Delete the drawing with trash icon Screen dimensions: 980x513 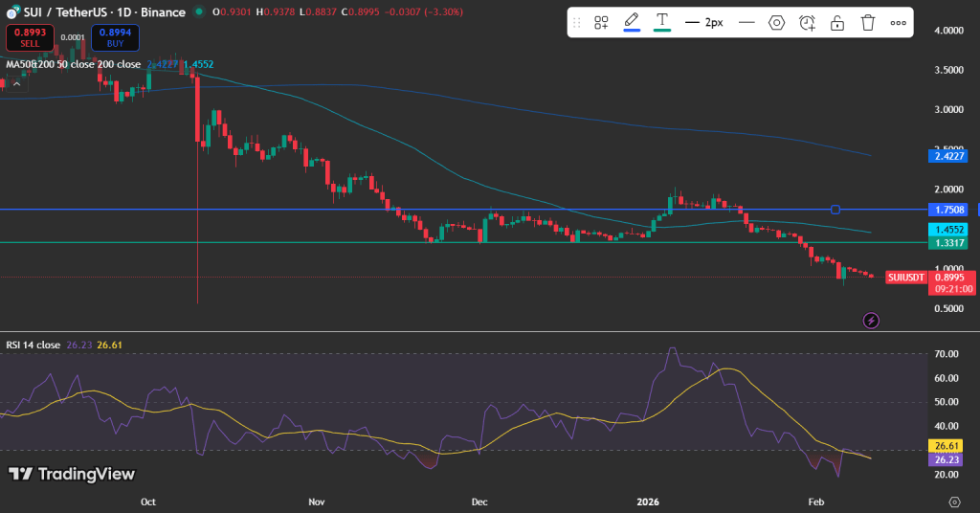[x=867, y=23]
